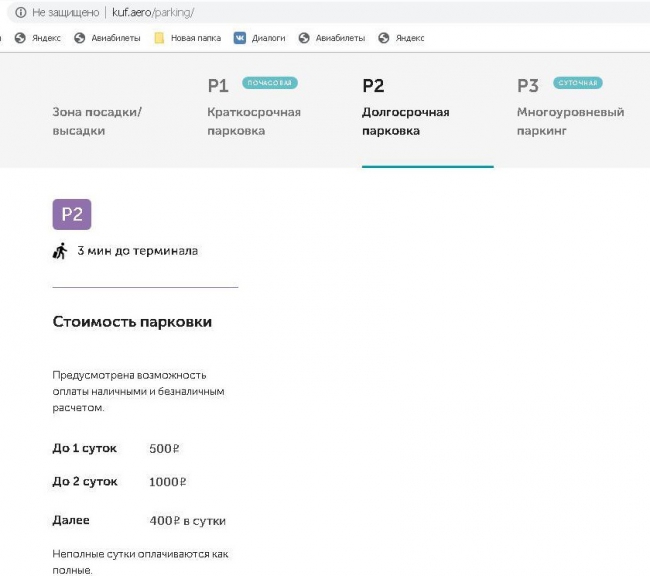
Task: Click the VK icon in bookmarks bar
Action: point(240,38)
